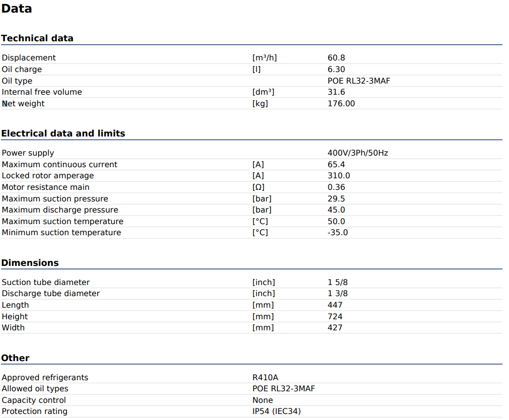The width and height of the screenshot is (509, 420).
Task: Click the Protection rating value IP54 (IEC34)
Action: (276, 411)
